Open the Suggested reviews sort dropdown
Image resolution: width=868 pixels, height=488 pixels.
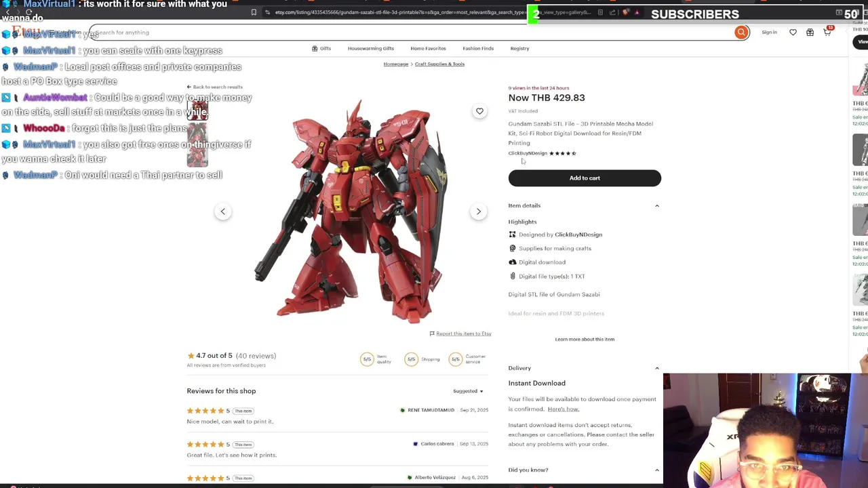(x=468, y=391)
